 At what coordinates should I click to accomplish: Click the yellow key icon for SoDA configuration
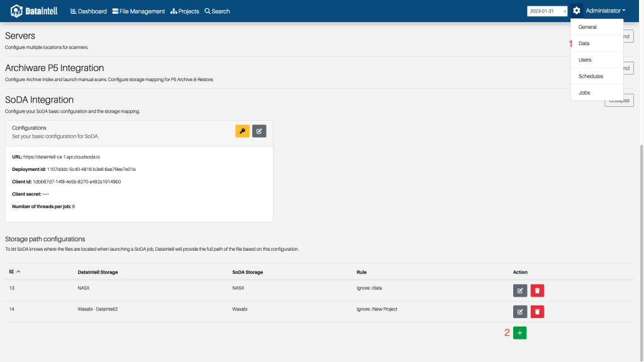coord(242,131)
